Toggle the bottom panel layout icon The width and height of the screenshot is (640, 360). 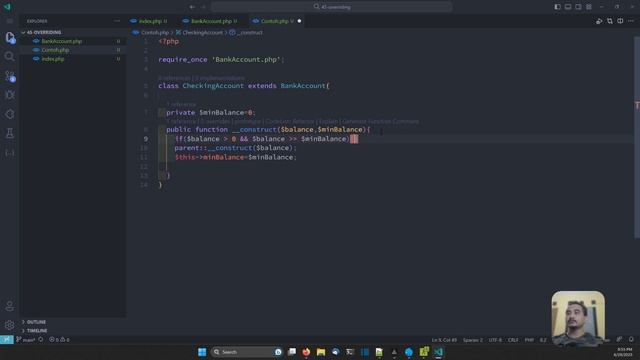[568, 7]
